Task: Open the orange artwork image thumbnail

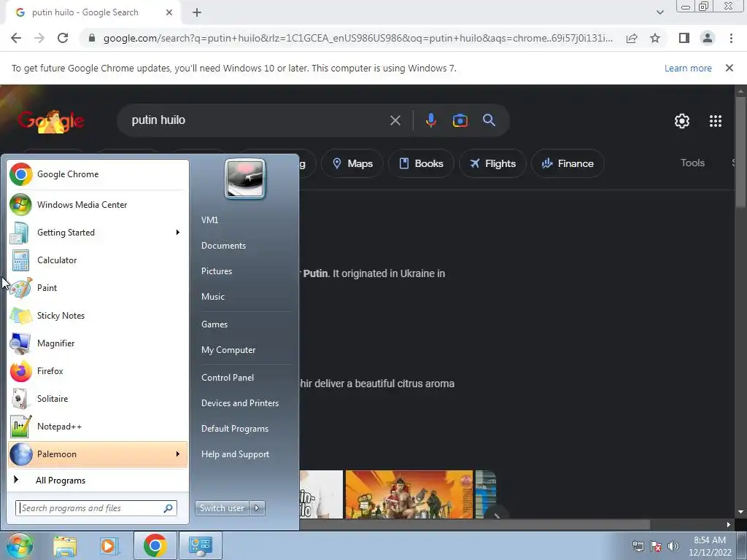Action: pos(409,494)
